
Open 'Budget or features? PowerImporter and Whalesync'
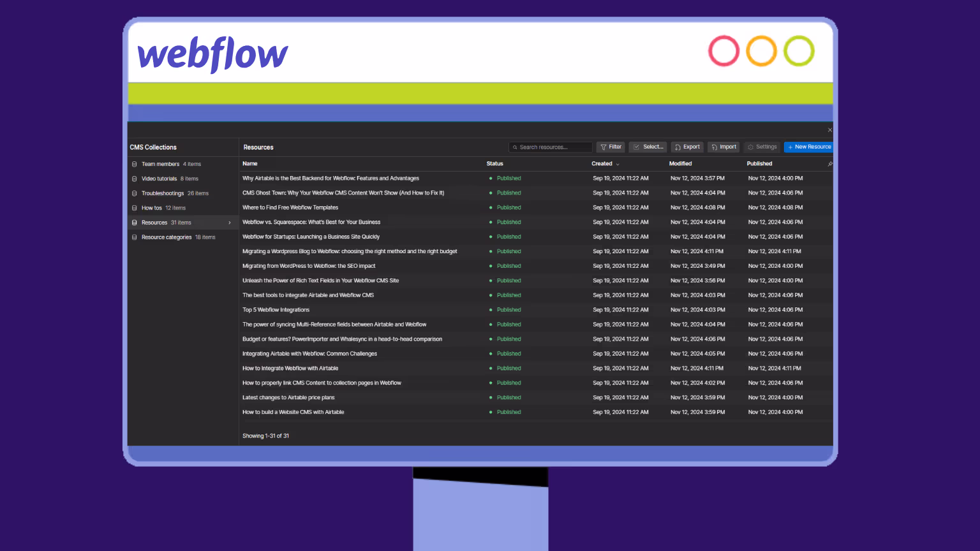point(342,340)
